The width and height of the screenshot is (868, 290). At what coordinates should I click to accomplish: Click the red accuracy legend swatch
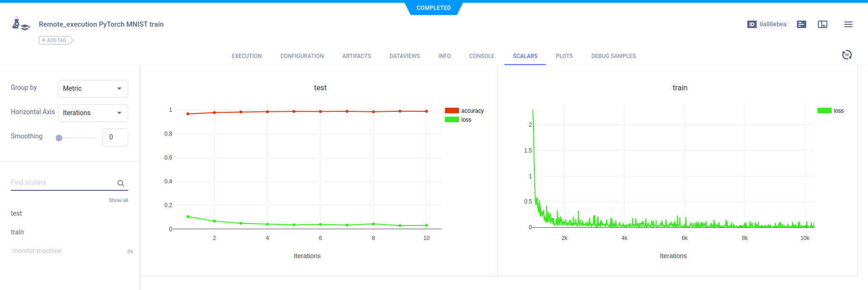click(452, 111)
